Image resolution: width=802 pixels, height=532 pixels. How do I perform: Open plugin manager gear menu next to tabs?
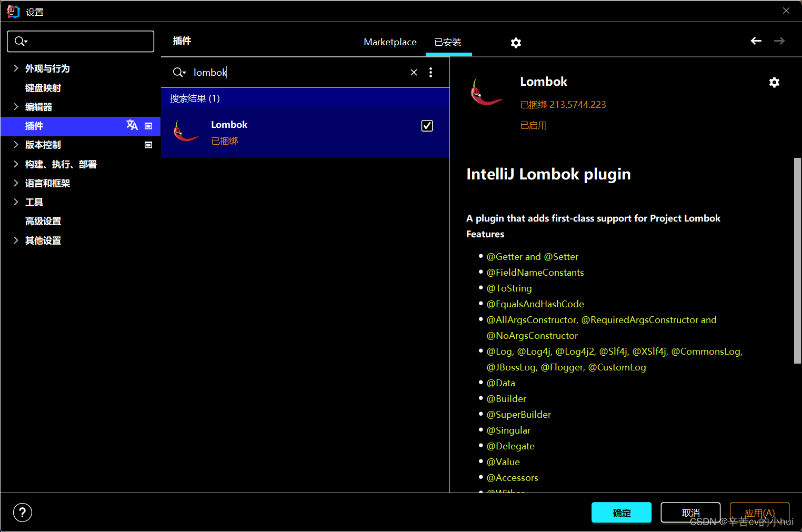[x=516, y=43]
